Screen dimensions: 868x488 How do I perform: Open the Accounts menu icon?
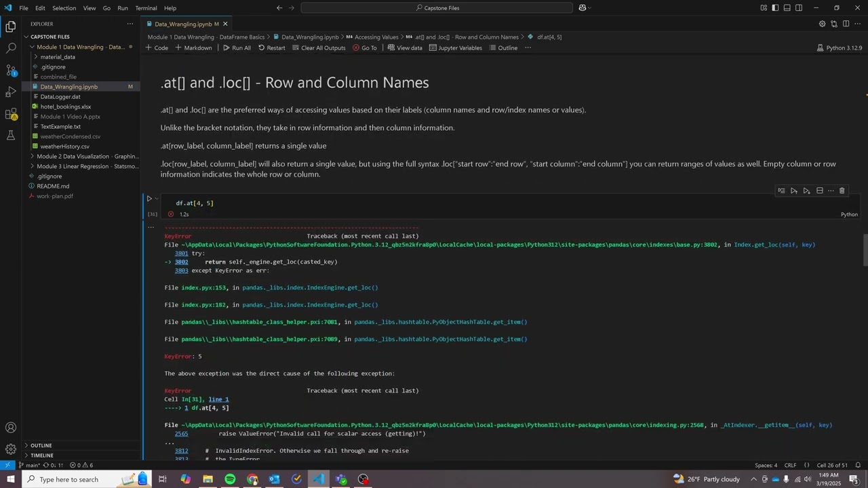click(x=11, y=428)
